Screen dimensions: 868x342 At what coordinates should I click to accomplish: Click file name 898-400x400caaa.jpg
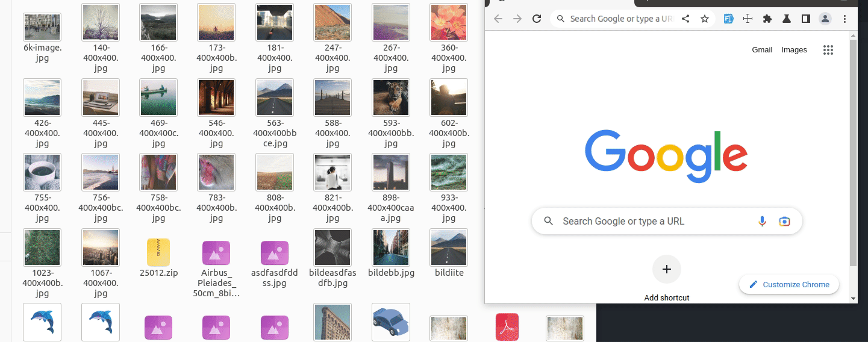tap(391, 208)
